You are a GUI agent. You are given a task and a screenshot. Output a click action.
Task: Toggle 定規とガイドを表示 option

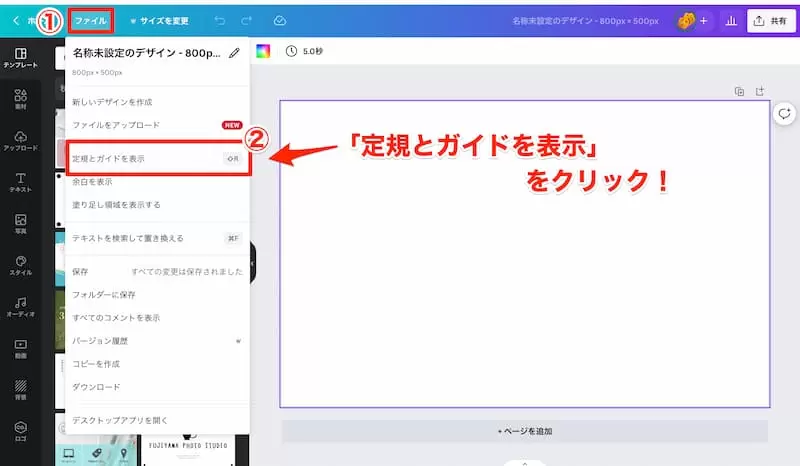pos(158,159)
